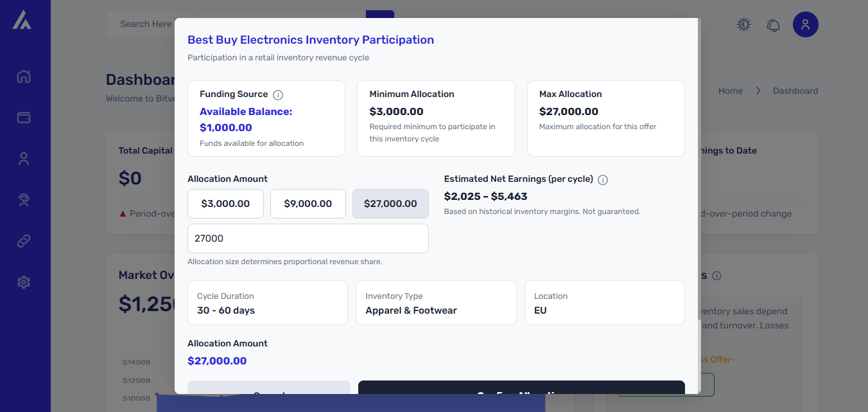Select the Profile icon in the sidebar
The height and width of the screenshot is (412, 868).
(x=23, y=158)
